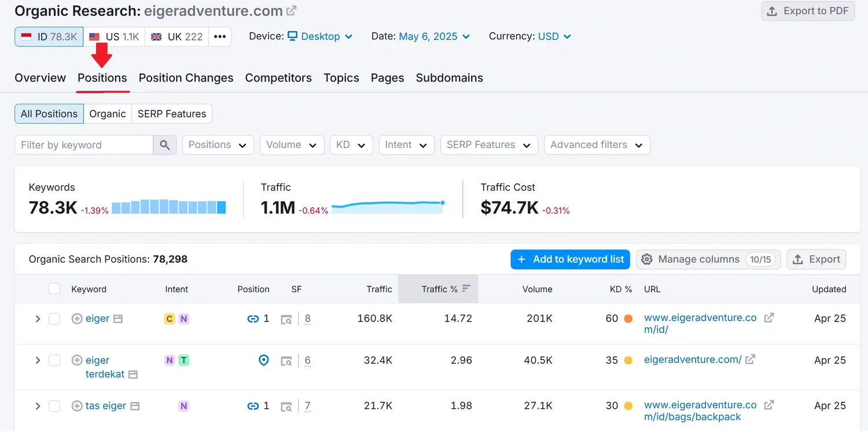Expand the tas eiger keyword row
The height and width of the screenshot is (432, 868).
pyautogui.click(x=38, y=406)
